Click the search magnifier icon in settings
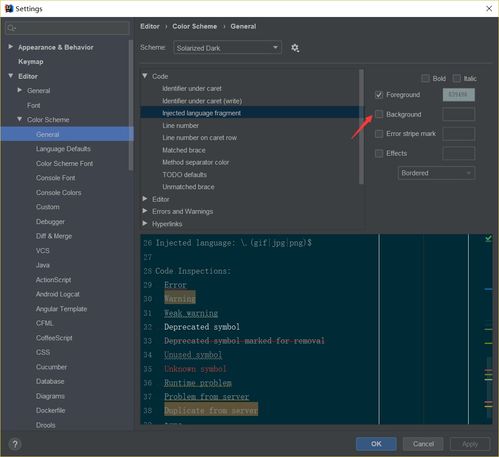Screen dimensions: 499x457 pyautogui.click(x=11, y=28)
